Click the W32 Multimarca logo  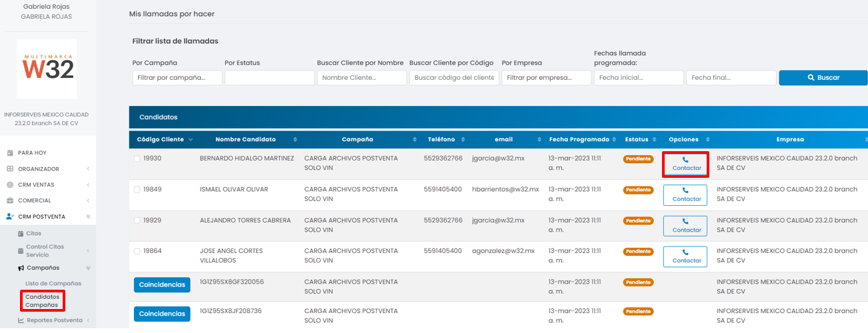[x=47, y=69]
